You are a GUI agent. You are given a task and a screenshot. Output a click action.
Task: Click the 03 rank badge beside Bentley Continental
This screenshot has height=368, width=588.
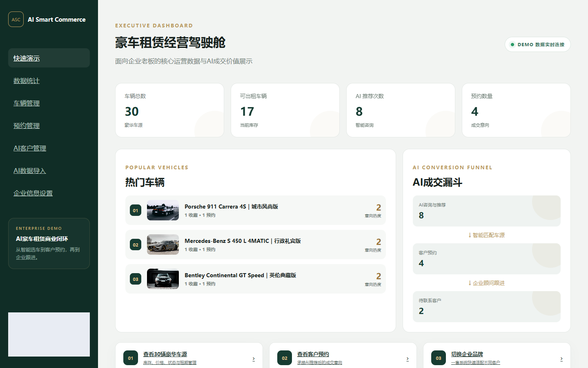136,279
